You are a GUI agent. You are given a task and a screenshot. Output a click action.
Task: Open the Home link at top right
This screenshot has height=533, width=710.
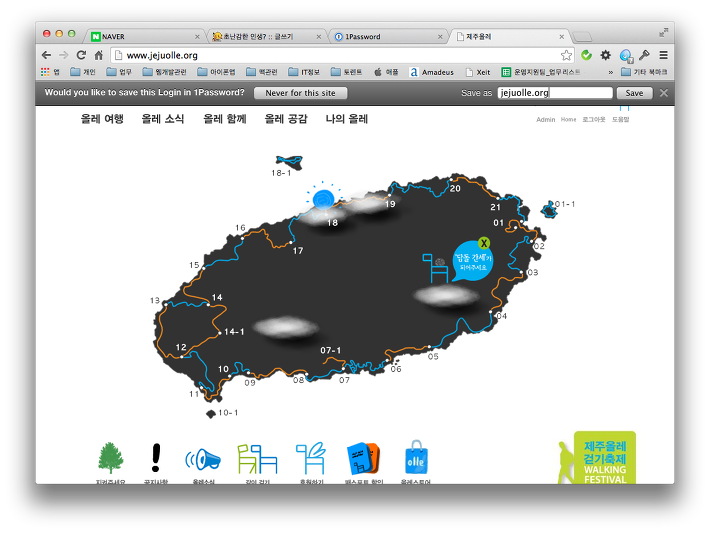point(568,120)
